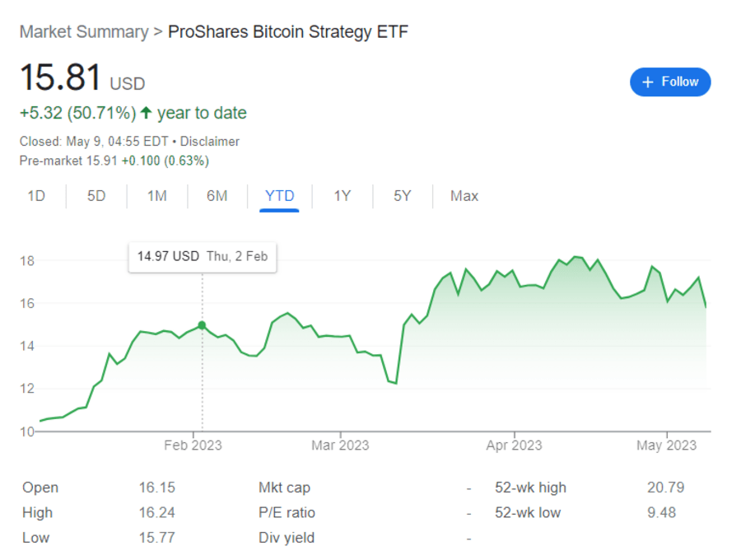Open the 5Y chart range
This screenshot has height=560, width=741.
click(402, 196)
